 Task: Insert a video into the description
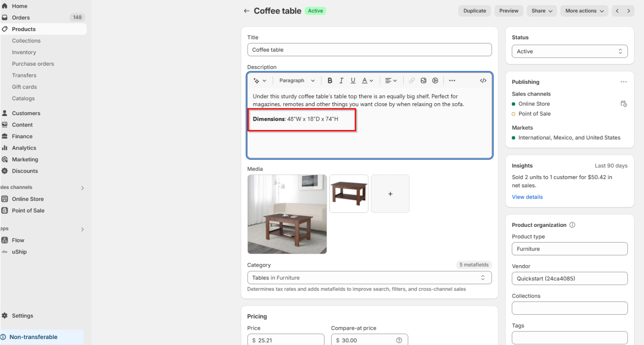click(x=435, y=80)
